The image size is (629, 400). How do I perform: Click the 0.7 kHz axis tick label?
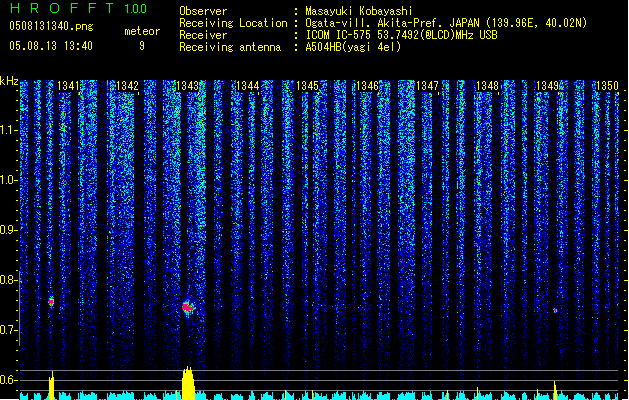(8, 330)
